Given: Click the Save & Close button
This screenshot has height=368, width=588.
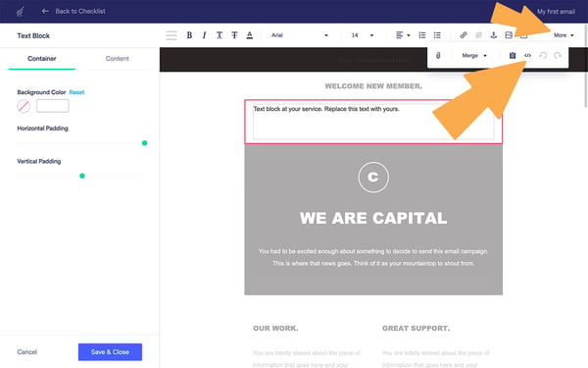Looking at the screenshot, I should (x=110, y=352).
